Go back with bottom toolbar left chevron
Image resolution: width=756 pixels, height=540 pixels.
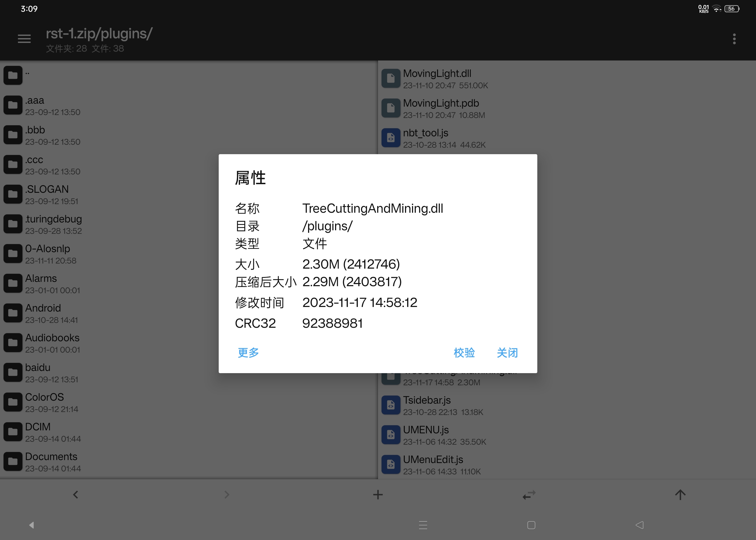click(x=76, y=494)
